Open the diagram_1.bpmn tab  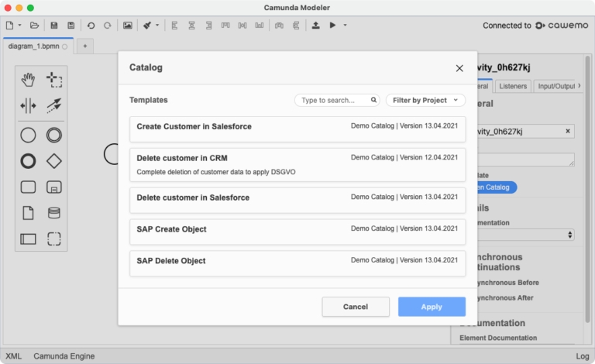(x=33, y=46)
